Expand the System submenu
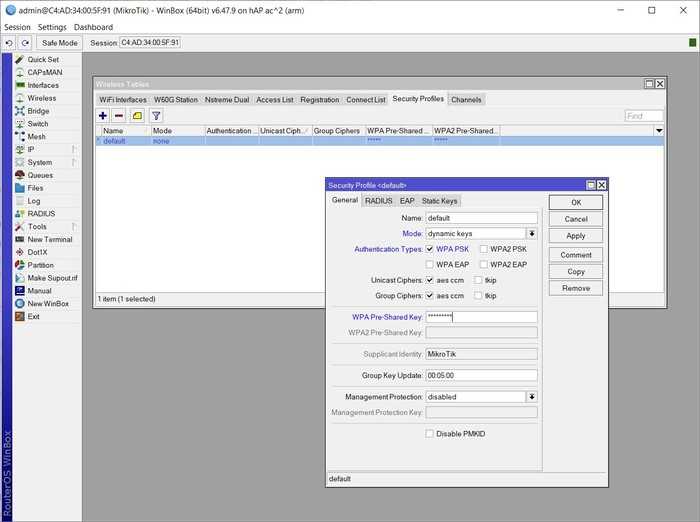700x522 pixels. (74, 163)
